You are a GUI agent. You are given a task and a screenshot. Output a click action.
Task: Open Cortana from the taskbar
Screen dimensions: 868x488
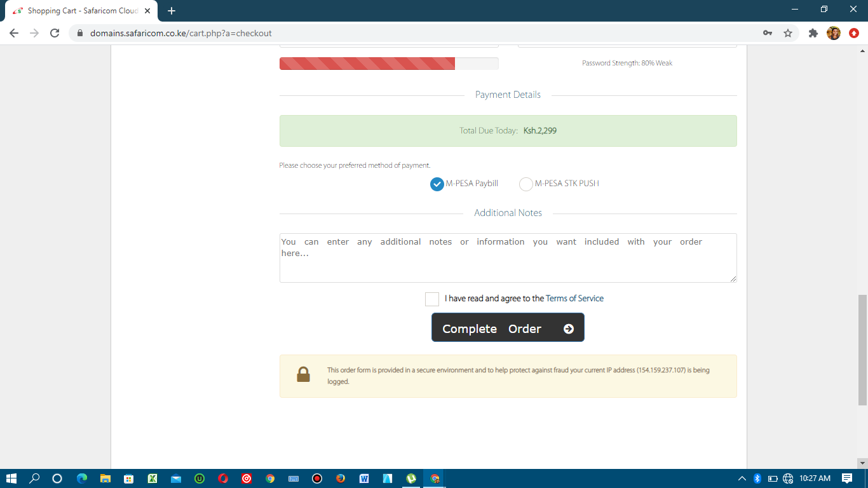coord(57,478)
